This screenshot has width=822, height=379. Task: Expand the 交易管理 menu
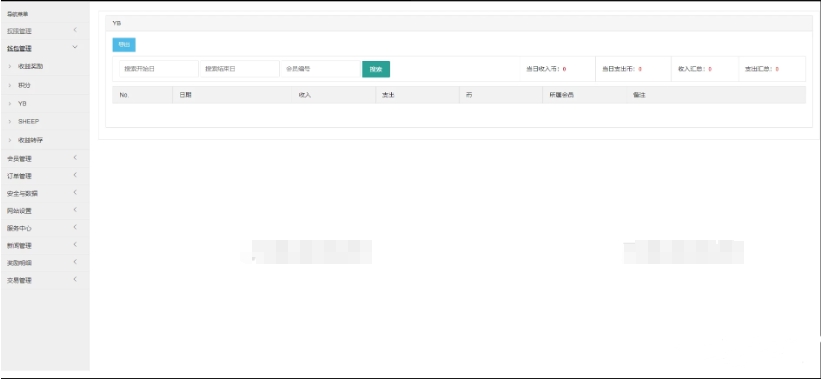(45, 280)
